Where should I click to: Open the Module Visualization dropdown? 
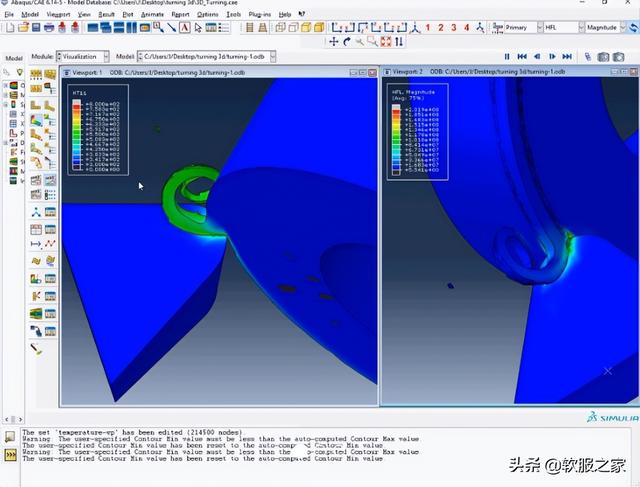(x=83, y=56)
